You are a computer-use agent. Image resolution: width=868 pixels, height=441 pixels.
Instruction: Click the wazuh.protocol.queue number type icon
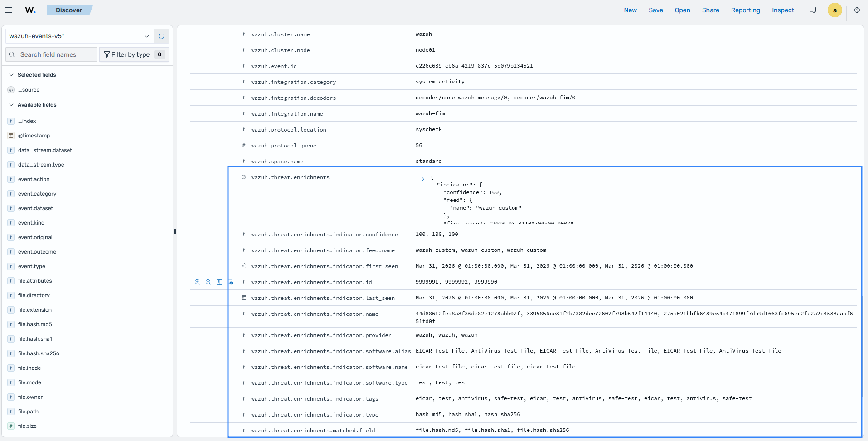[x=244, y=145]
